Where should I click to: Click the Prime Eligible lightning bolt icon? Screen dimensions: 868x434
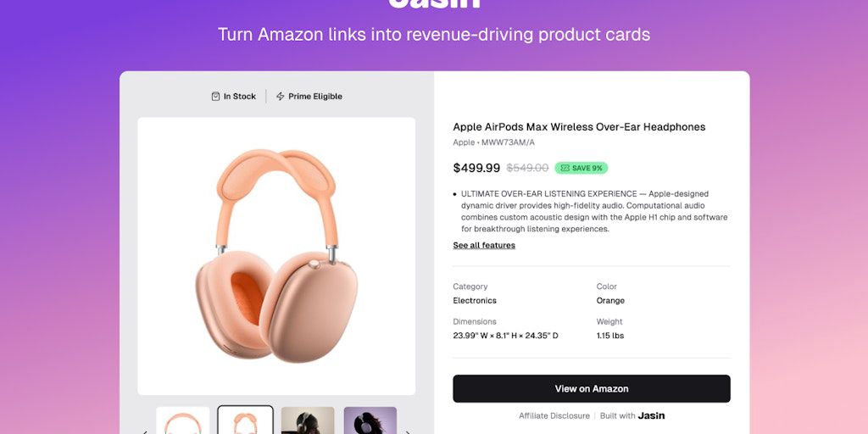click(x=280, y=97)
